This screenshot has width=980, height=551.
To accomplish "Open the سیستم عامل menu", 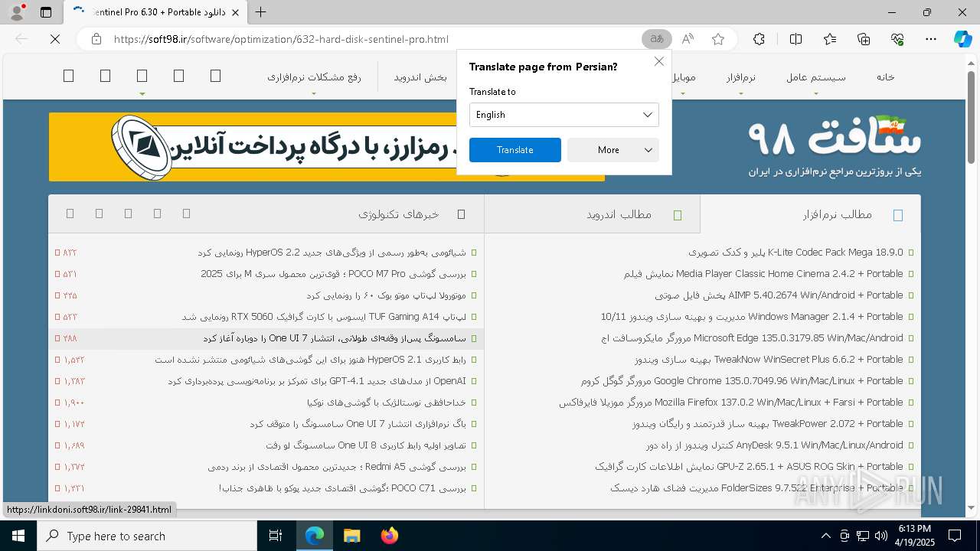I will coord(816,78).
